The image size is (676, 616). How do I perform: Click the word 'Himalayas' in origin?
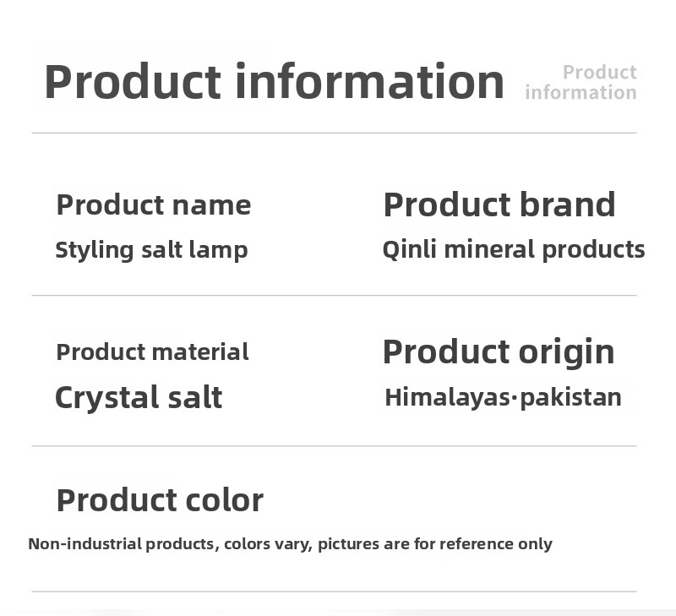448,397
